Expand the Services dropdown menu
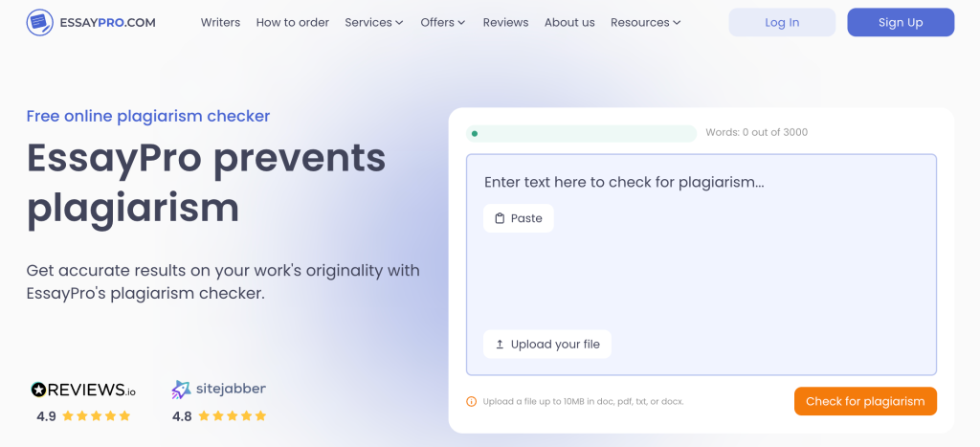 374,22
